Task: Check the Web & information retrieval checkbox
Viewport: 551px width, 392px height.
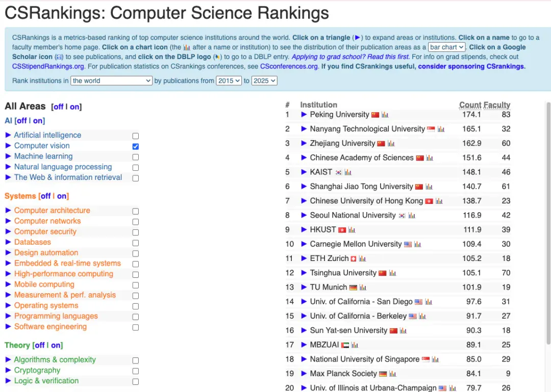Action: pyautogui.click(x=136, y=178)
